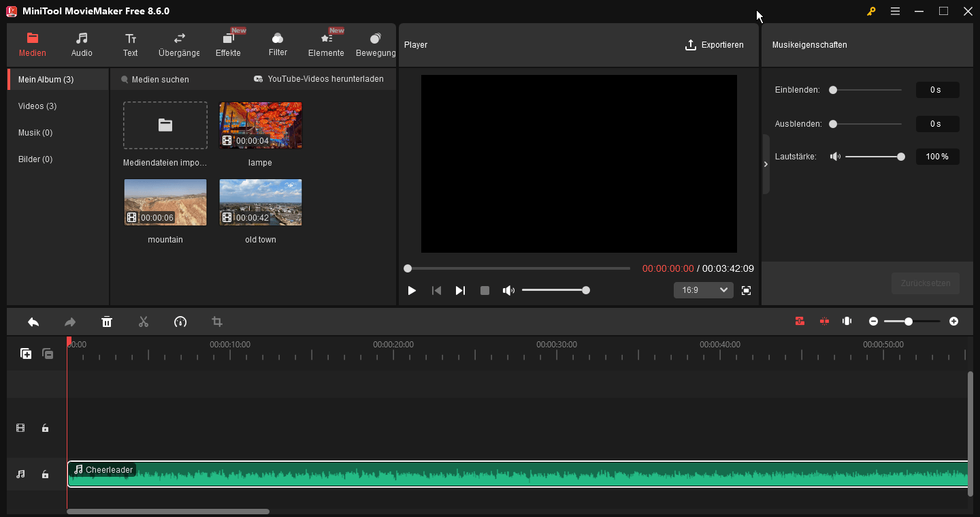The width and height of the screenshot is (980, 517).
Task: Click the zoom in plus icon on timeline
Action: (x=953, y=321)
